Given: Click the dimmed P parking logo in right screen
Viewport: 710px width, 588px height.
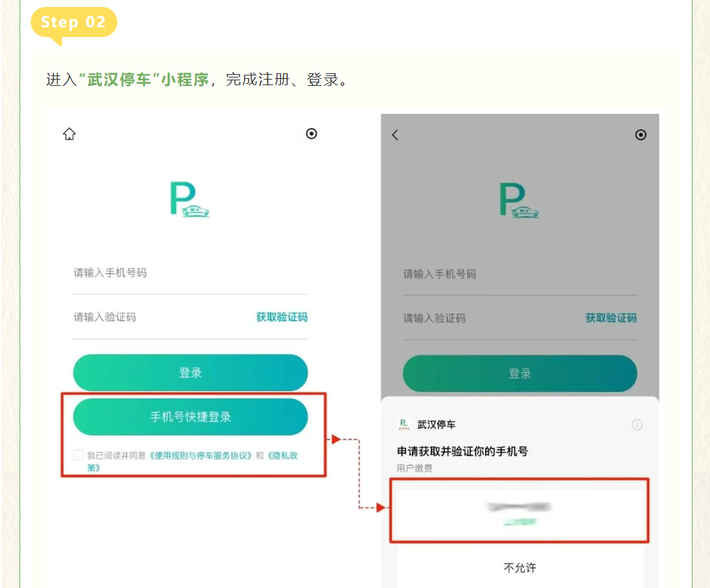Looking at the screenshot, I should [518, 200].
